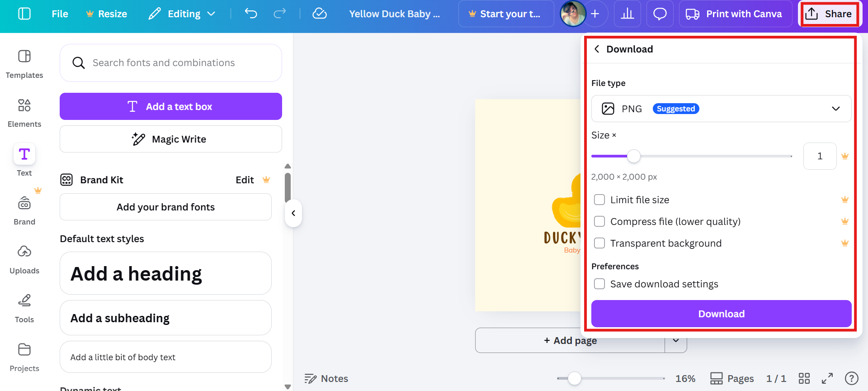868x391 pixels.
Task: Click Print with Canva
Action: [x=736, y=14]
